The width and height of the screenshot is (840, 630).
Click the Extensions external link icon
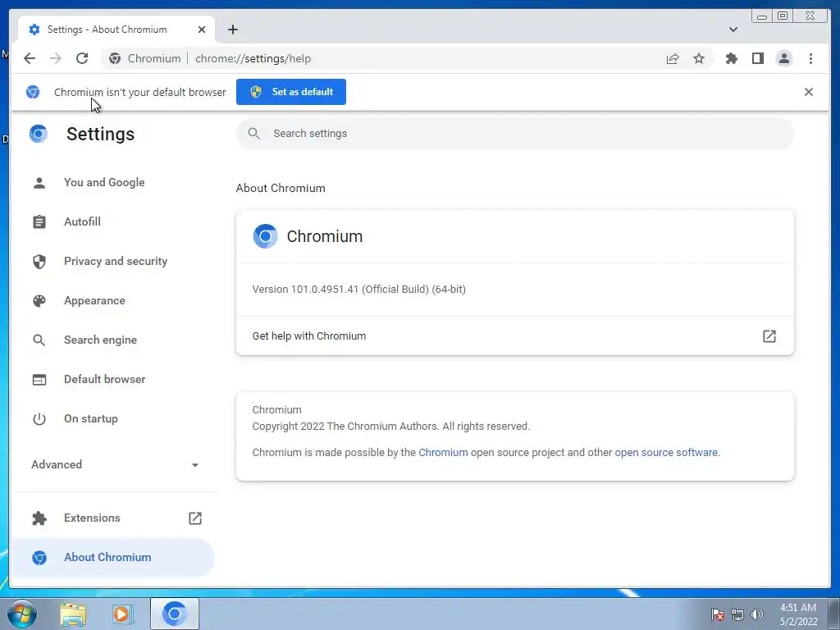[195, 518]
